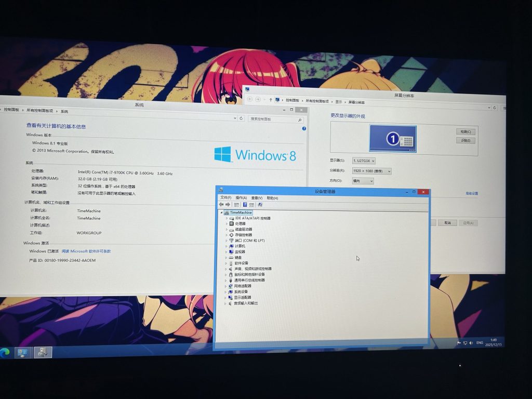Screen dimensions: 532x399
Task: Open the 文件(F) menu in Device Manager
Action: (x=225, y=198)
